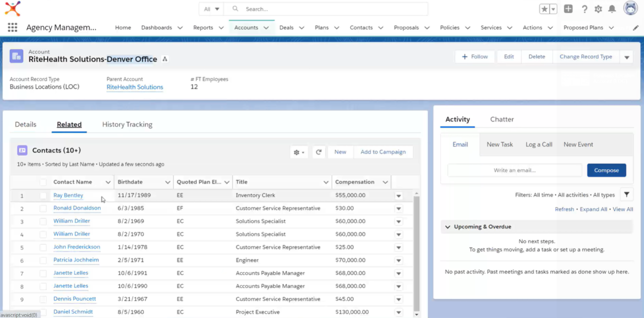
Task: Switch to the History Tracking tab
Action: pos(127,124)
